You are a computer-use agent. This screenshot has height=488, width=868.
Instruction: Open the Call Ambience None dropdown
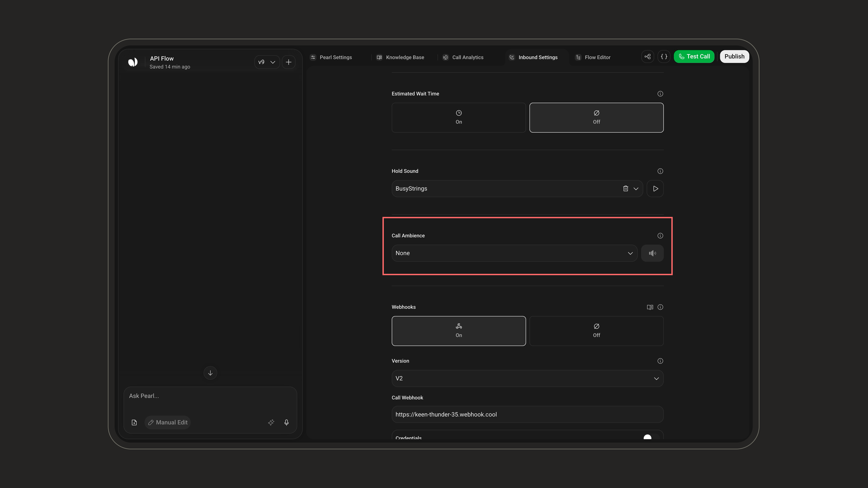tap(514, 253)
